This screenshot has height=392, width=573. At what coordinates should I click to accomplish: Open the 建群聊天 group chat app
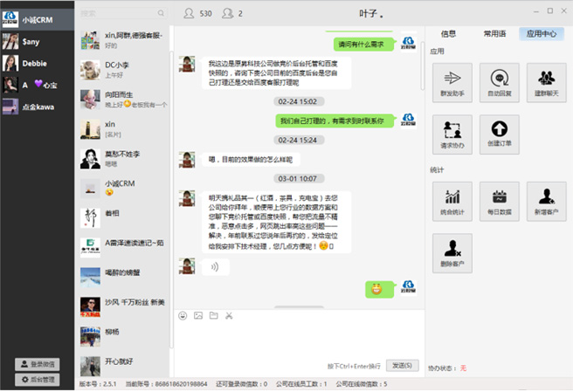point(546,83)
